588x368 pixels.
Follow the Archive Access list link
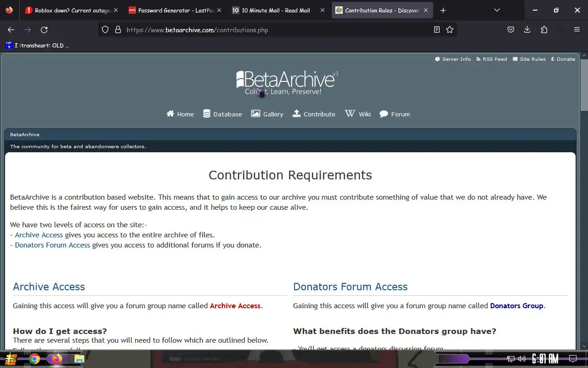pyautogui.click(x=39, y=235)
